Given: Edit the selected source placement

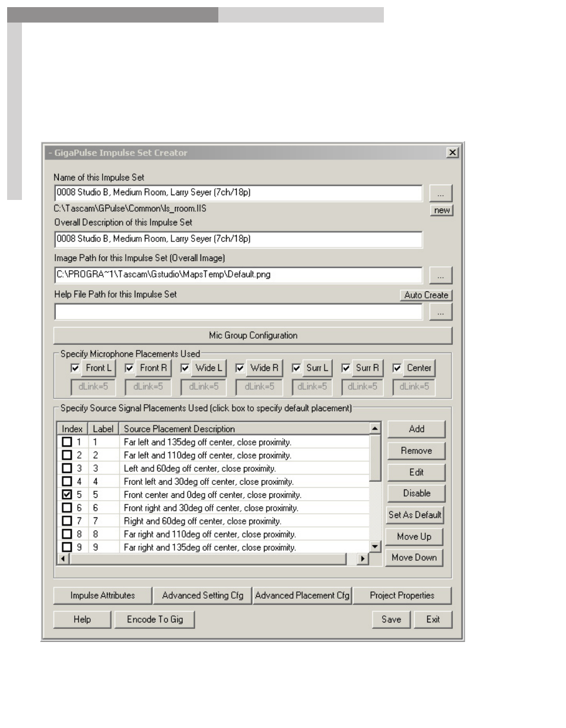Looking at the screenshot, I should [416, 472].
